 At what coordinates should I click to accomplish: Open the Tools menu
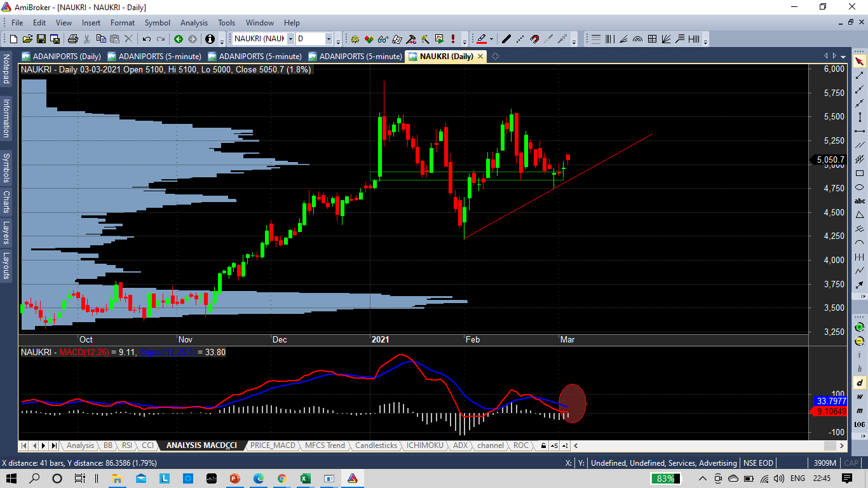pos(227,23)
